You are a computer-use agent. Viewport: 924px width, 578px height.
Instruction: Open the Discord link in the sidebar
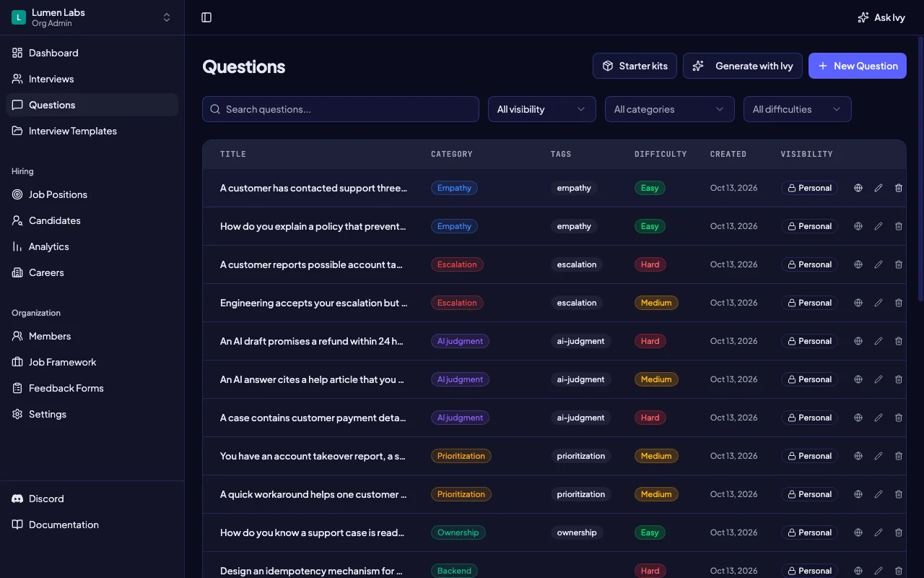(92, 499)
